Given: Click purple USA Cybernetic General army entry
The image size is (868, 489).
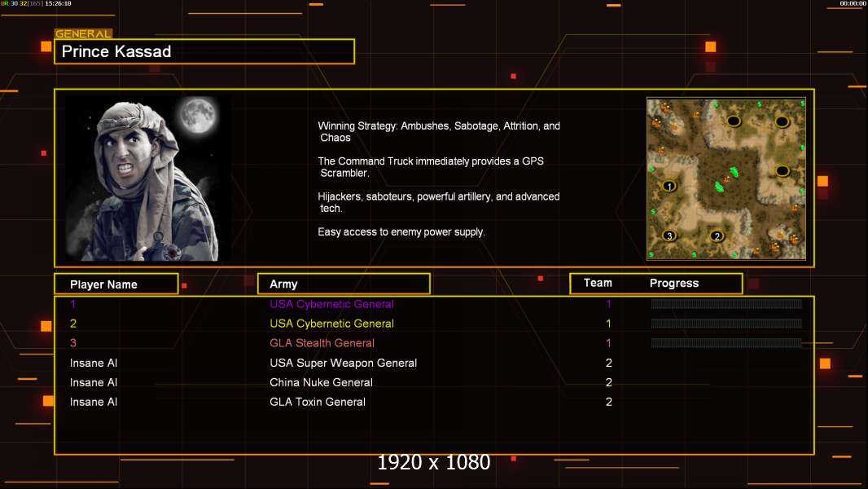Looking at the screenshot, I should coord(331,304).
